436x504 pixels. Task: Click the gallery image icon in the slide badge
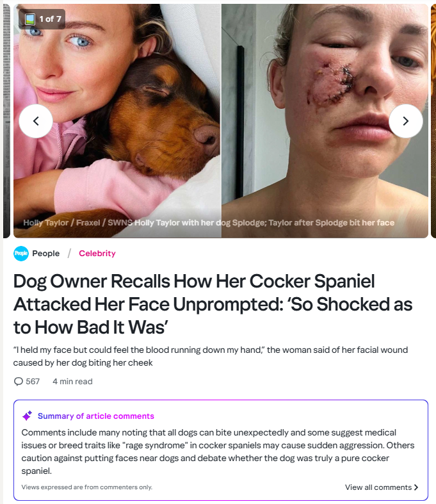click(29, 19)
